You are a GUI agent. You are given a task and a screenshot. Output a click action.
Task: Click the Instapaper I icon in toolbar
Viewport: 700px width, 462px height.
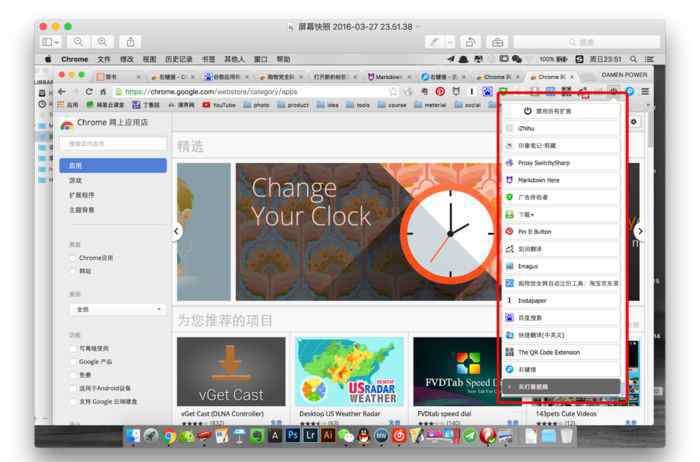(471, 92)
